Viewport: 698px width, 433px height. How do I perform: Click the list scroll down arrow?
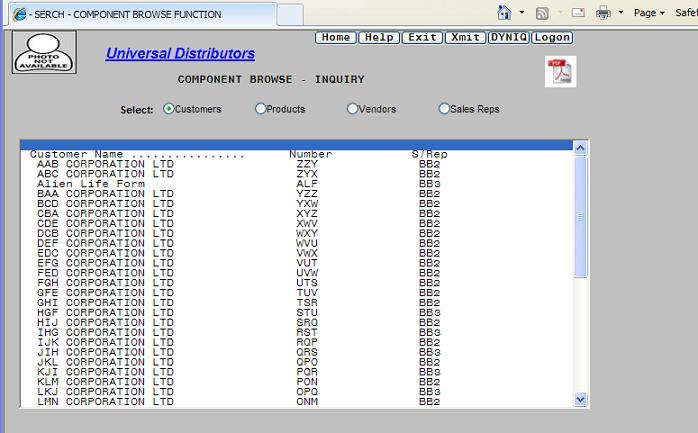580,399
